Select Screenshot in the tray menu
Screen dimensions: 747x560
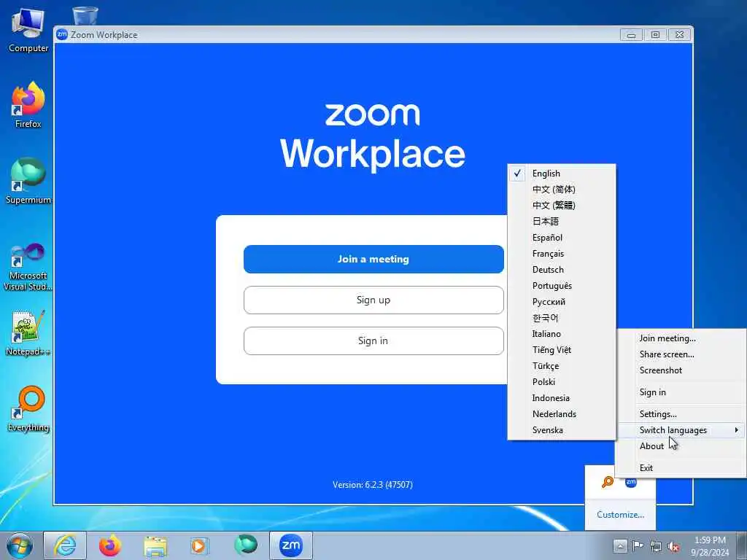[682, 370]
